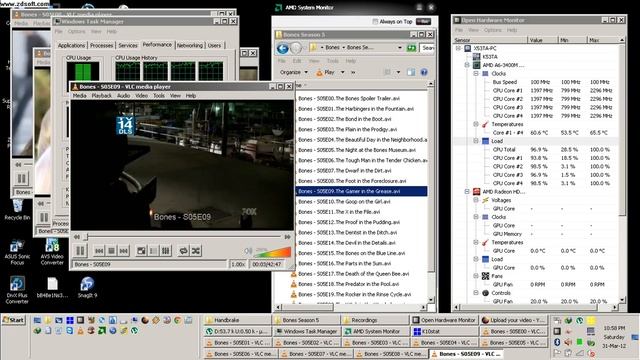
Task: Open AVS Video Converter desktop icon
Action: [x=52, y=252]
